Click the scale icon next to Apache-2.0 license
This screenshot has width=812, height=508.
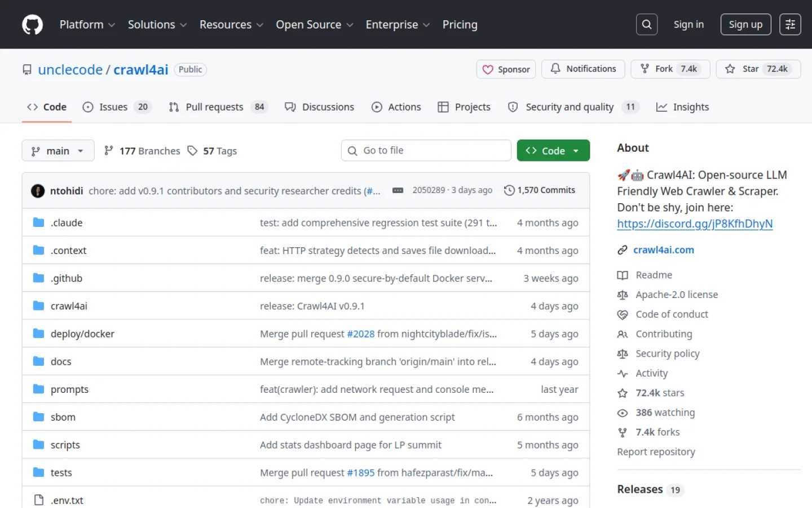pos(623,295)
